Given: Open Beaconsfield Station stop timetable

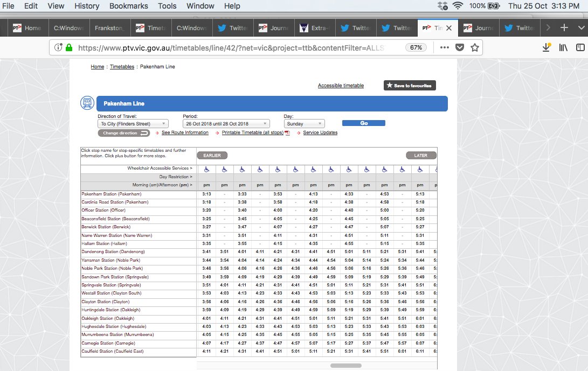Looking at the screenshot, I should (115, 219).
